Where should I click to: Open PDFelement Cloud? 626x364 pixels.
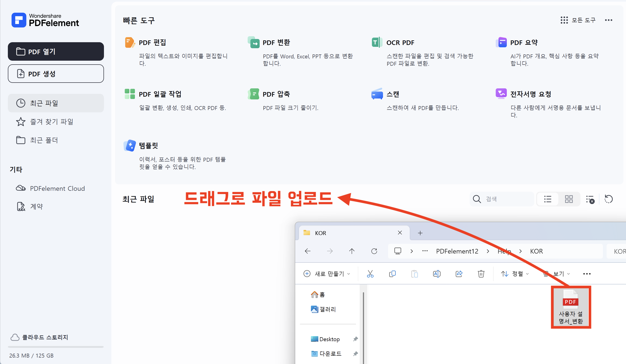click(57, 188)
